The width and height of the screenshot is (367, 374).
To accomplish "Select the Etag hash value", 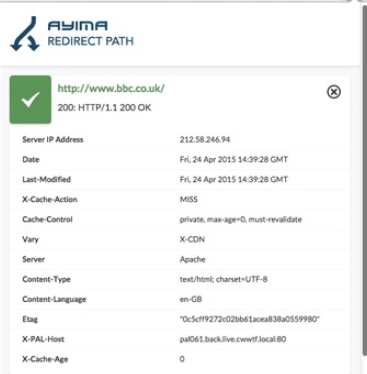I will click(x=250, y=319).
